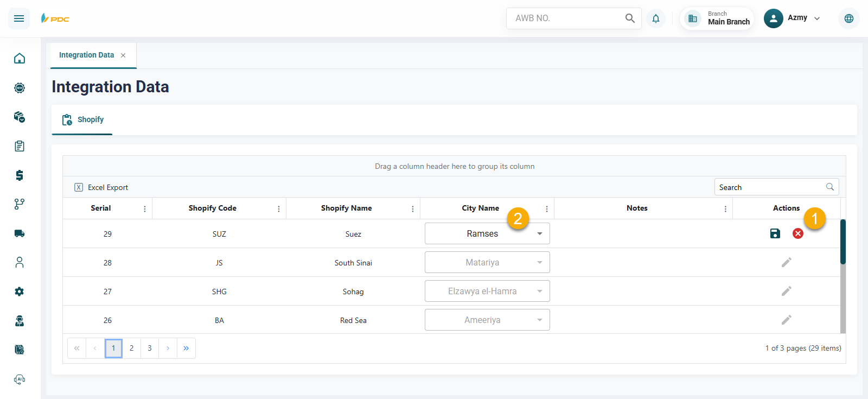The image size is (868, 399).
Task: Click the Red Sea name cell
Action: click(353, 320)
